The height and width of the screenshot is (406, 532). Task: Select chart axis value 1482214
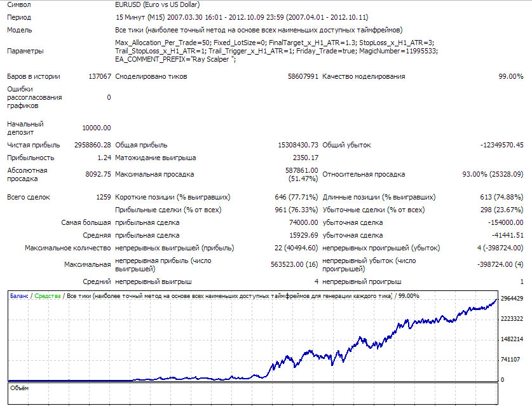coord(512,339)
